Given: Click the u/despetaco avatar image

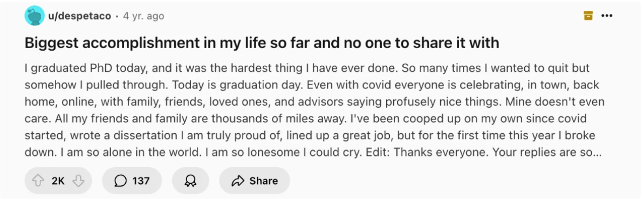Looking at the screenshot, I should pos(35,16).
